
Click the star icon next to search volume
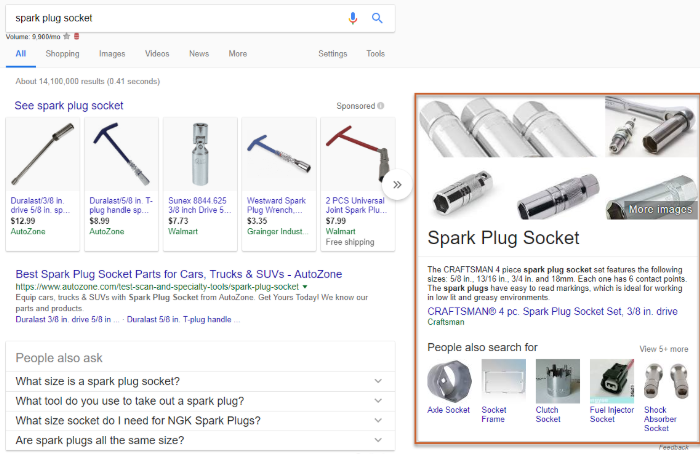(x=67, y=37)
